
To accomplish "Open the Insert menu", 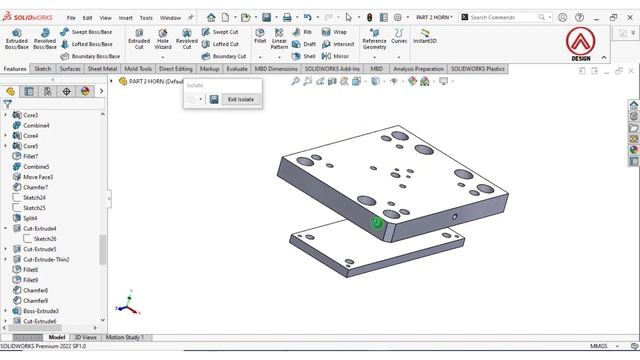I will (x=125, y=18).
